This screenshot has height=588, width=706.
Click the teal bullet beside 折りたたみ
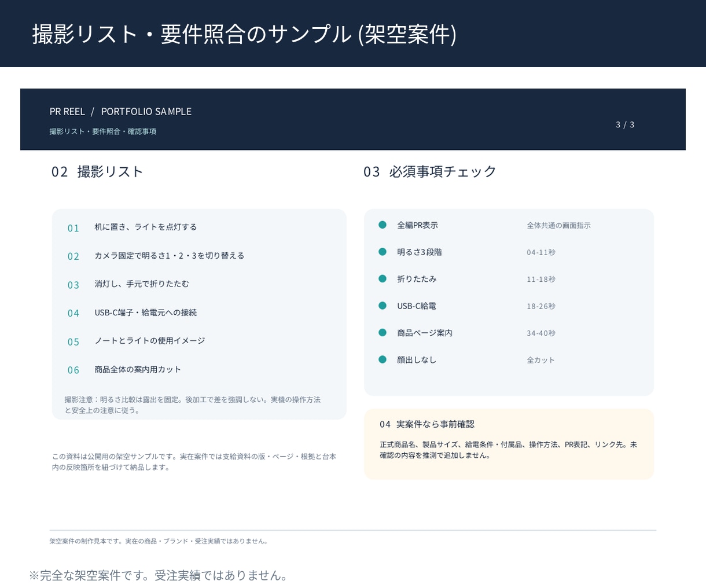tap(383, 278)
